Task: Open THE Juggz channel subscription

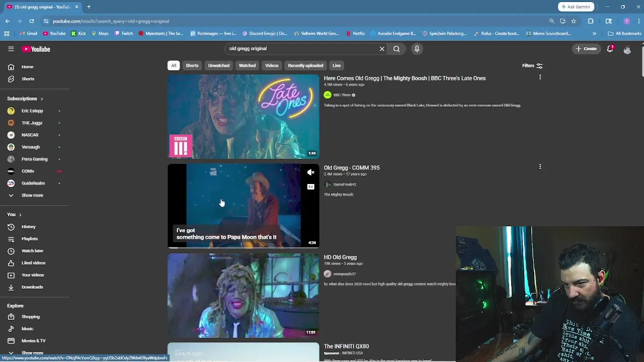Action: coord(32,123)
